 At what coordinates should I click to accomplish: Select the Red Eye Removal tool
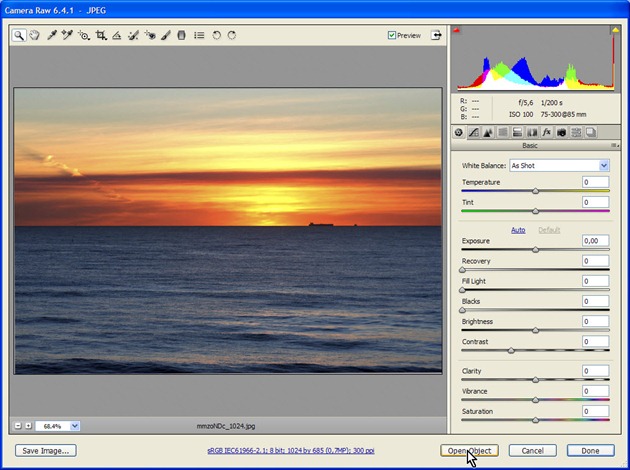(x=149, y=35)
